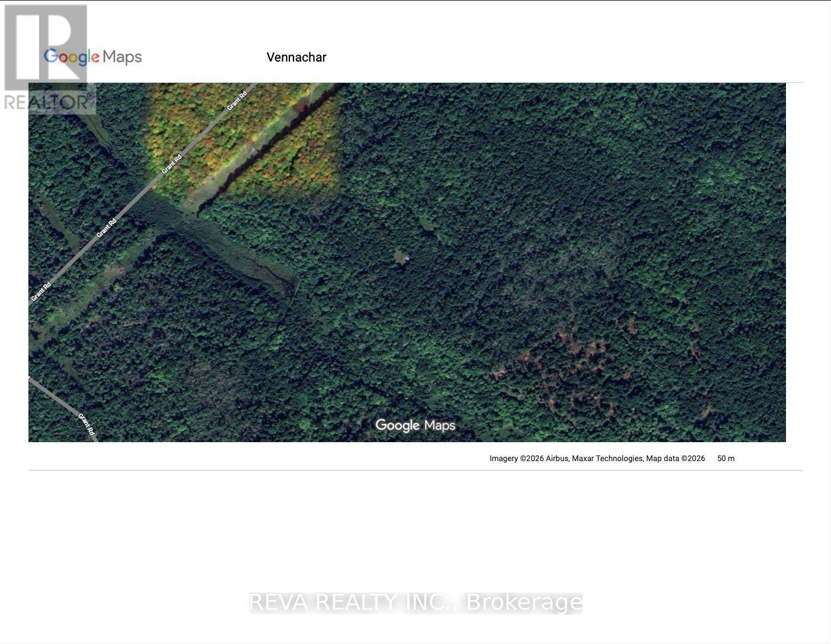Click the Imagery ©2026 Airbus attribution link
Viewport: 831px width, 644px height.
tap(529, 458)
